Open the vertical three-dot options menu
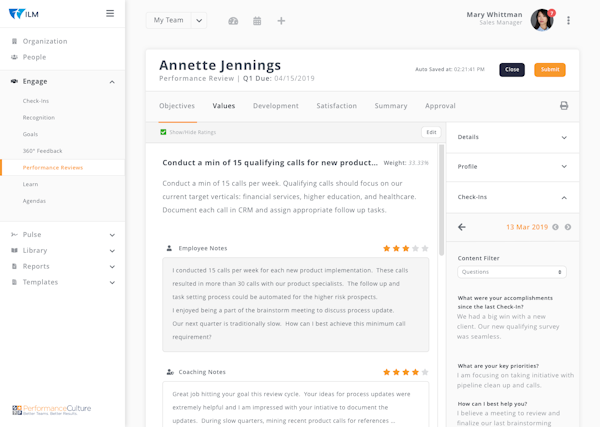This screenshot has height=427, width=600. click(x=568, y=21)
